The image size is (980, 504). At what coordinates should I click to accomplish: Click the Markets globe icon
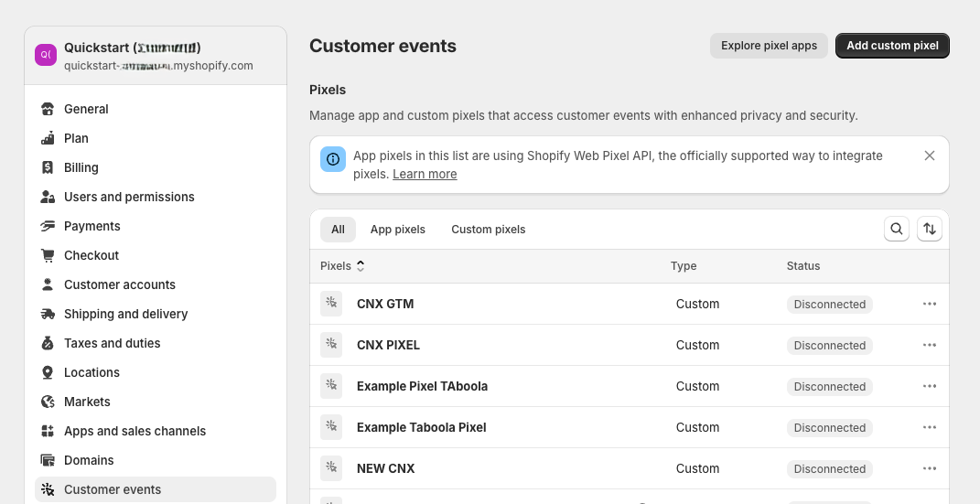click(x=48, y=402)
